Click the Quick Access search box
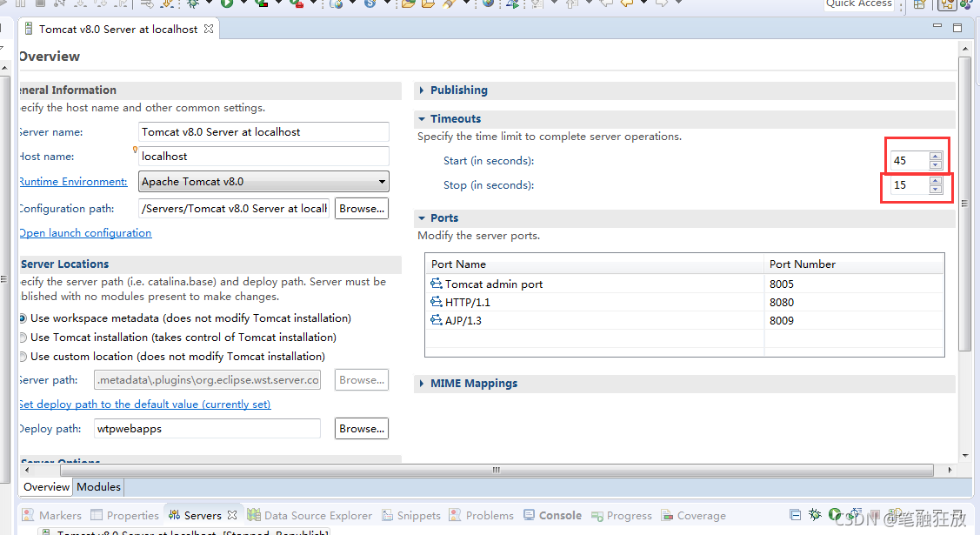 coord(859,4)
